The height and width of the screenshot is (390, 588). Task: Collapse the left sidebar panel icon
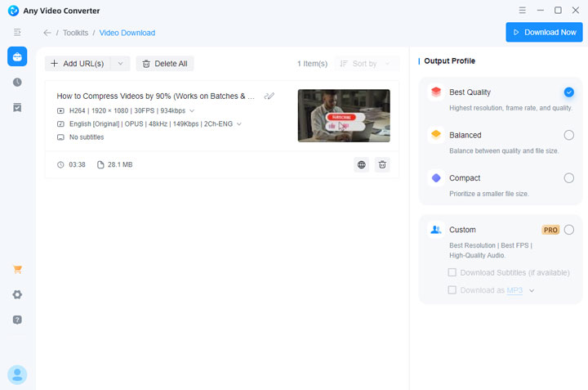pyautogui.click(x=17, y=32)
